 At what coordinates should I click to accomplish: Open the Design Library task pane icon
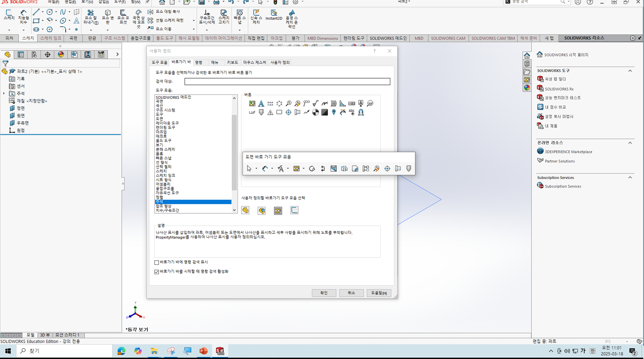(x=527, y=64)
